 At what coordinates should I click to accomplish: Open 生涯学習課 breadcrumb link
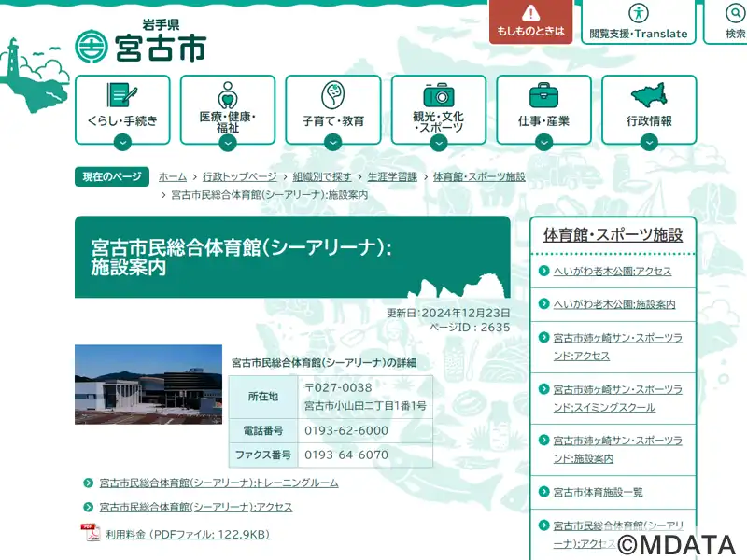click(392, 176)
